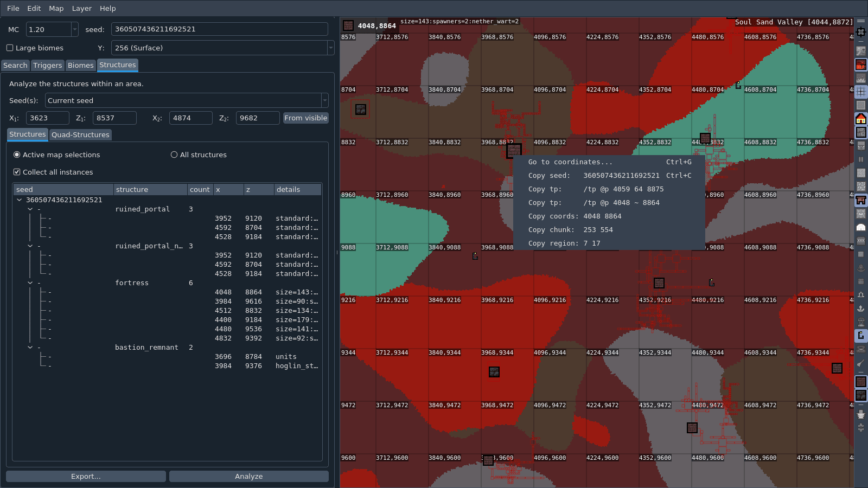The width and height of the screenshot is (868, 488).
Task: Choose Go to coordinates... in context menu
Action: (x=609, y=162)
